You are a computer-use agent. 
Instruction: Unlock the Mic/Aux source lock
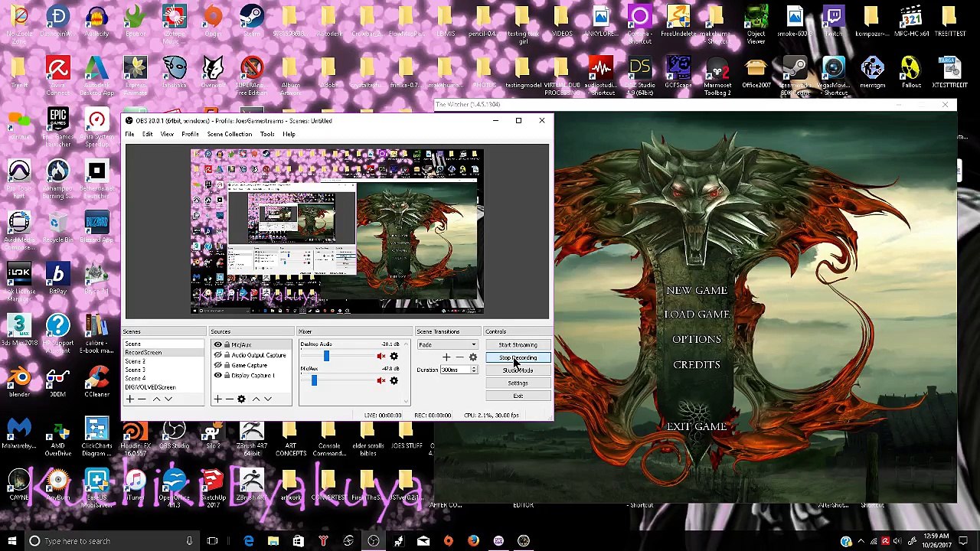coord(227,345)
